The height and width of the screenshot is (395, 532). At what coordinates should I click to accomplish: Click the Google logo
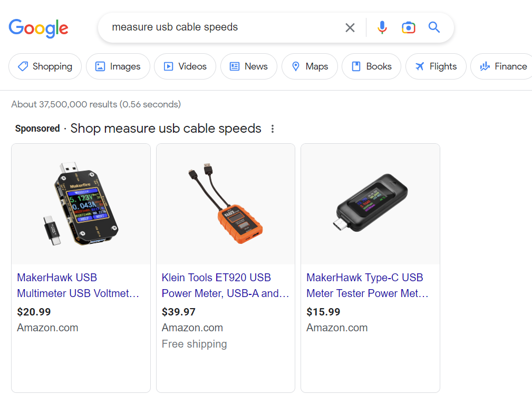pyautogui.click(x=38, y=27)
